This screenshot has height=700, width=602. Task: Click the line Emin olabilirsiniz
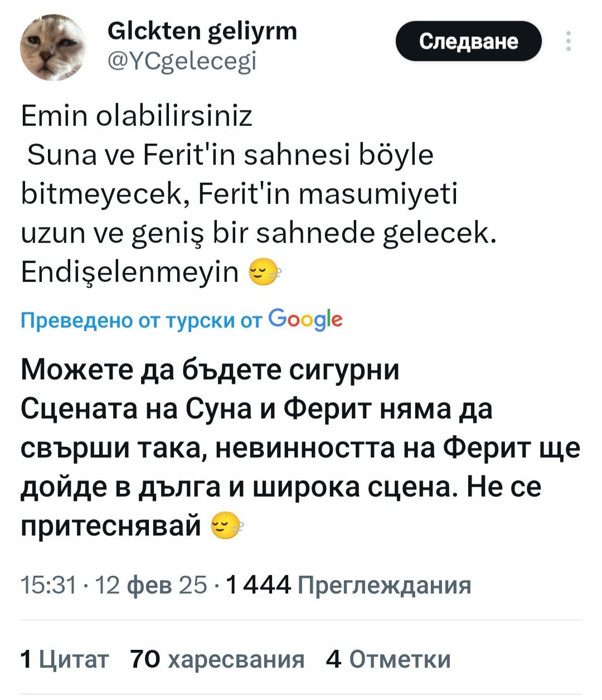coord(137,116)
